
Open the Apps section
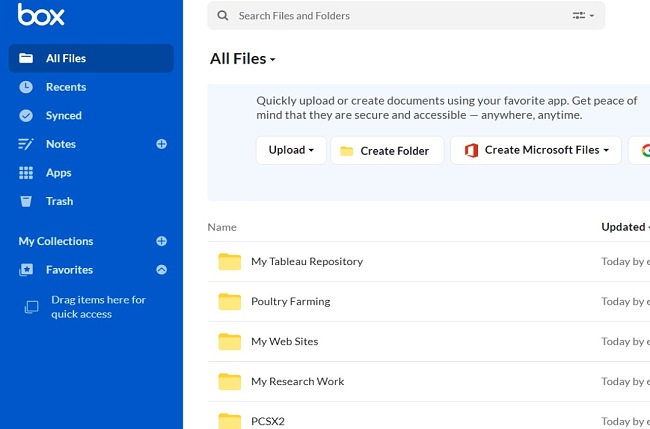pos(58,173)
